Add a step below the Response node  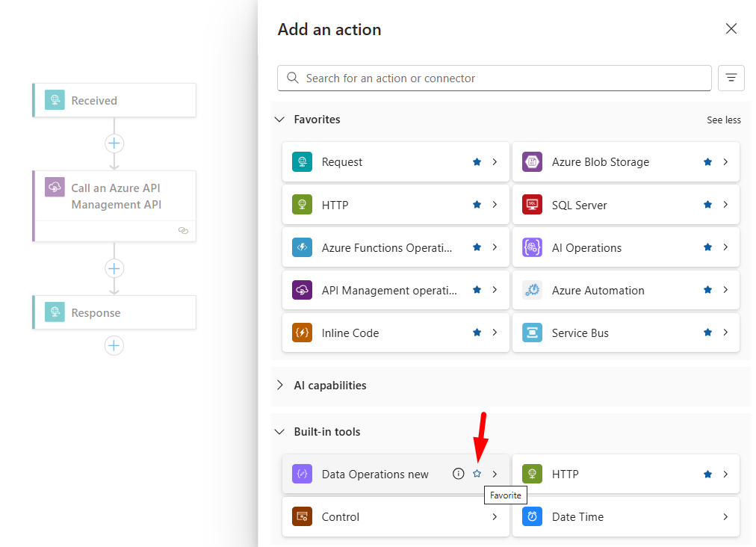114,345
